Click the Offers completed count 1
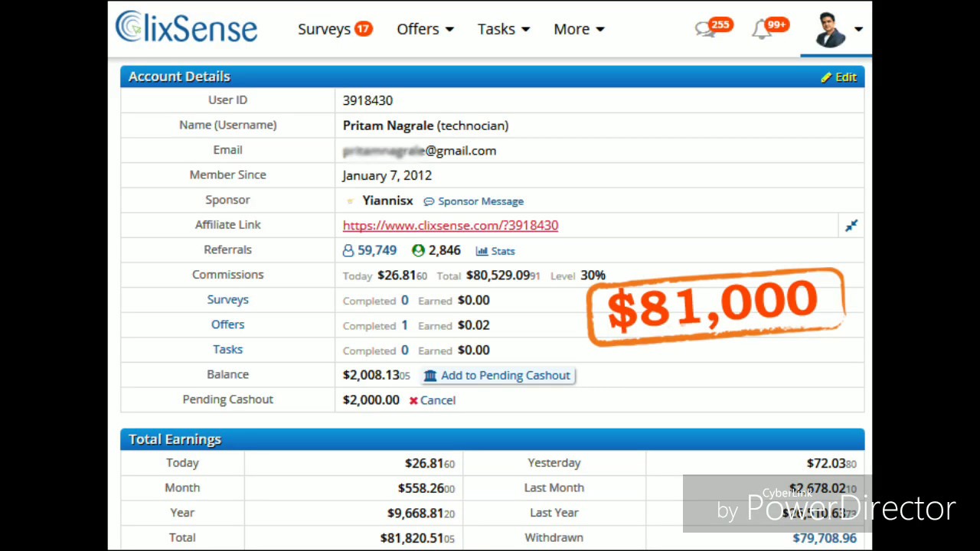This screenshot has height=551, width=980. coord(405,325)
